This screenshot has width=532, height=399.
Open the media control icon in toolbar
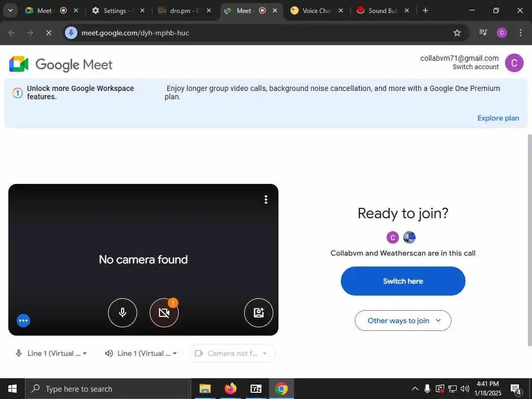[483, 33]
